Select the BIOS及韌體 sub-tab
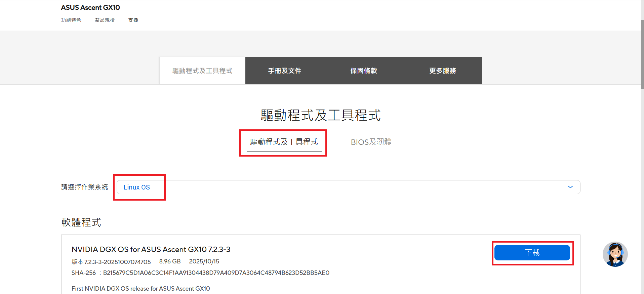This screenshot has height=294, width=644. [371, 142]
